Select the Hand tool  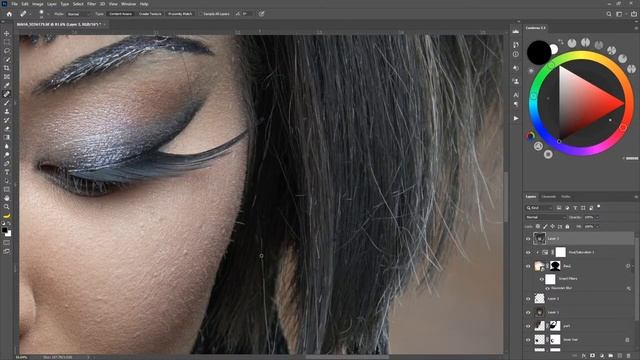7,198
